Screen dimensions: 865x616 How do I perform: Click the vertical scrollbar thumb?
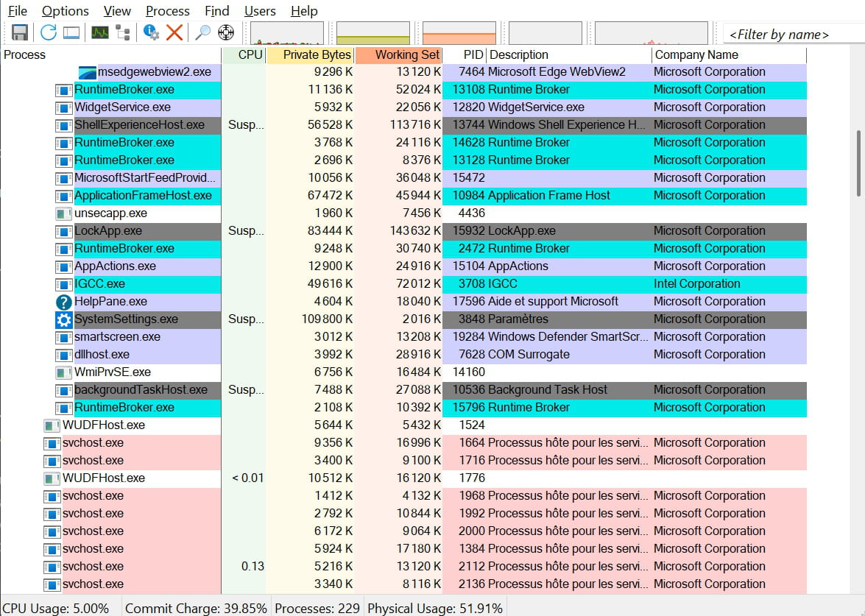[859, 163]
